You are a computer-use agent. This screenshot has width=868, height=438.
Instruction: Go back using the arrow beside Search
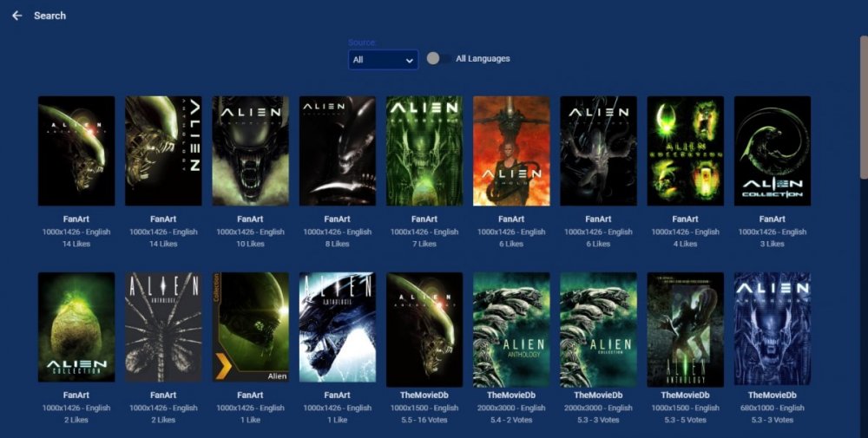pyautogui.click(x=17, y=16)
